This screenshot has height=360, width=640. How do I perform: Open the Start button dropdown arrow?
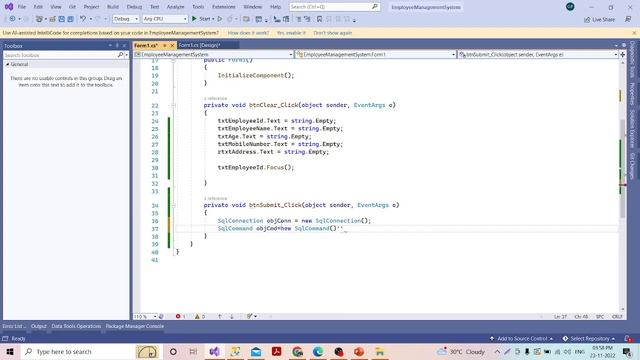(x=213, y=19)
